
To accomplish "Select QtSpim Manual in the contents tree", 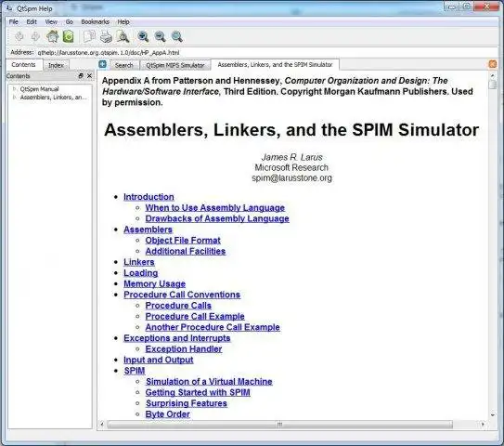I will (x=39, y=89).
